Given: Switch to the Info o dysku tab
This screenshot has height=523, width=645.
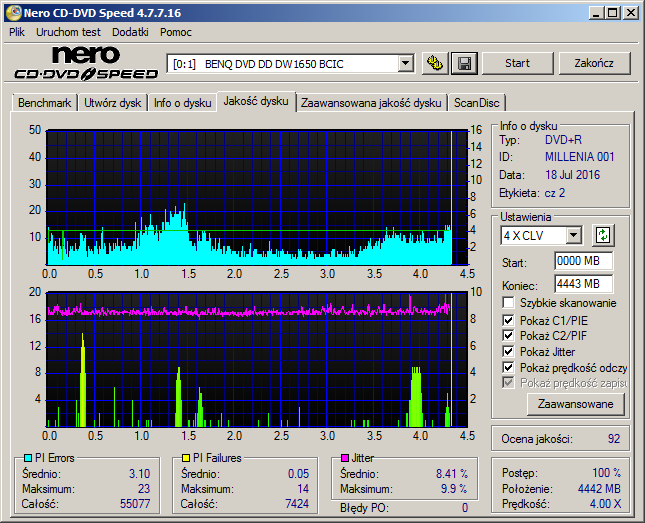Looking at the screenshot, I should point(182,103).
